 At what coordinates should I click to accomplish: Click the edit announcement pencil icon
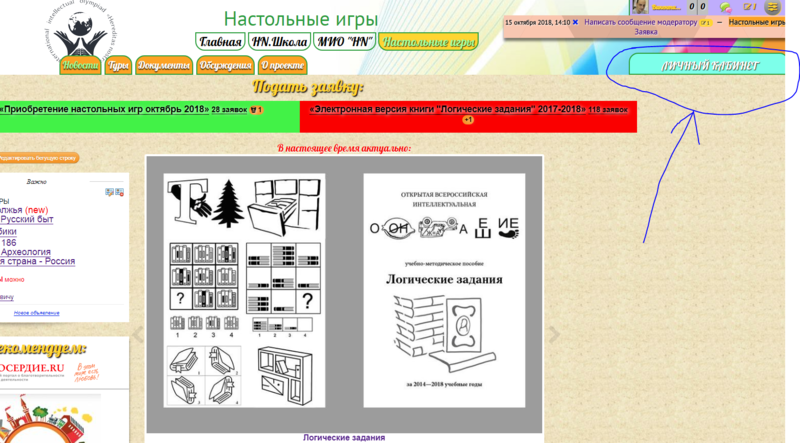(109, 192)
